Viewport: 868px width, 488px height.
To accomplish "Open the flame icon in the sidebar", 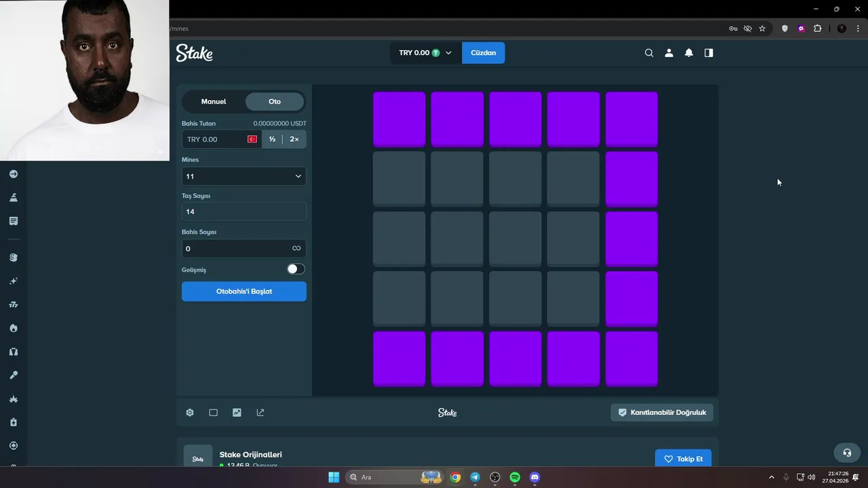I will (x=14, y=328).
